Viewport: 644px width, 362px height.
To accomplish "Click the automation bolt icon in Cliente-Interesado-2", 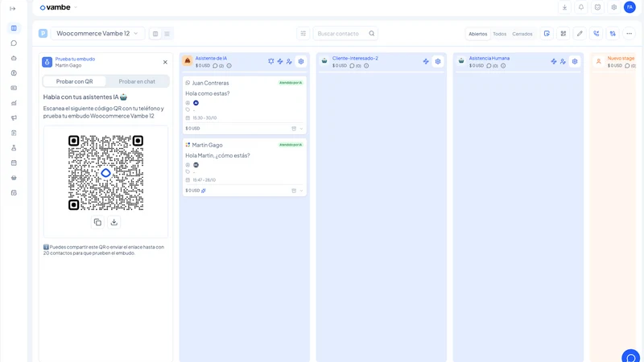I will (x=426, y=62).
